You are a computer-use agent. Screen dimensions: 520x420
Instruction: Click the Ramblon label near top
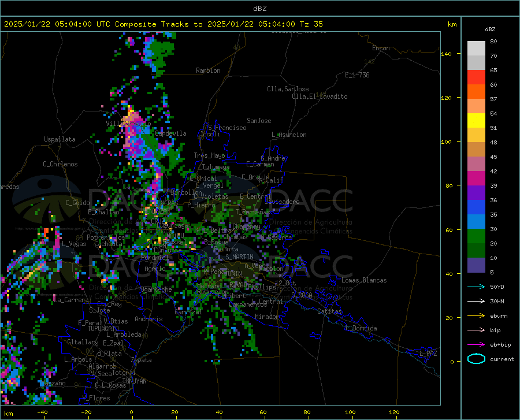208,70
